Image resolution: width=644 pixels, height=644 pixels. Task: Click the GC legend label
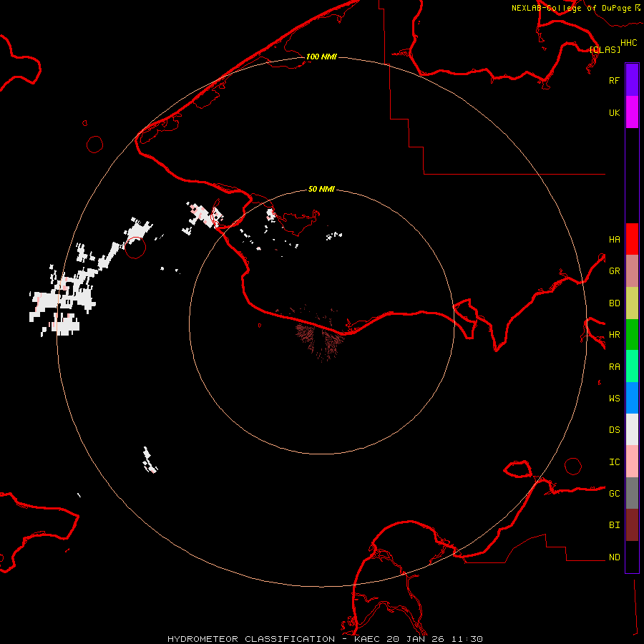(x=614, y=494)
